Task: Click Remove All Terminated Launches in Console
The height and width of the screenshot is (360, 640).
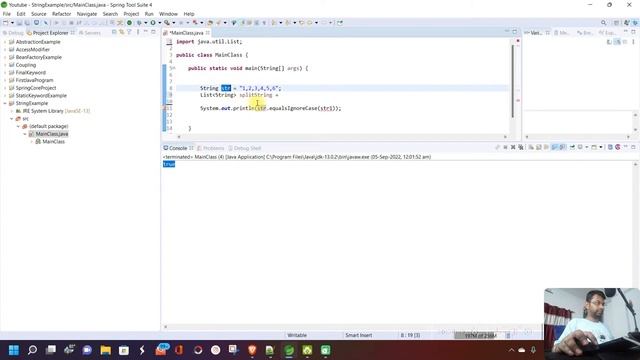Action: [x=521, y=147]
